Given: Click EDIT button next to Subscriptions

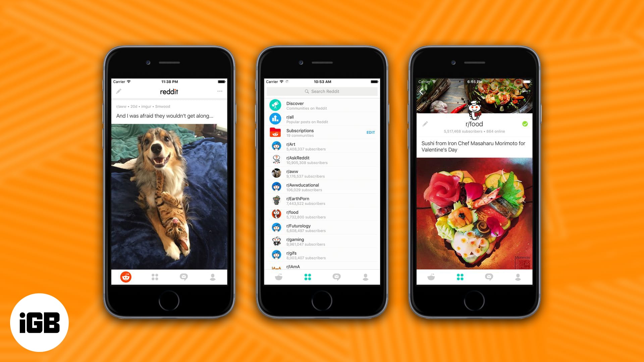Looking at the screenshot, I should point(372,132).
